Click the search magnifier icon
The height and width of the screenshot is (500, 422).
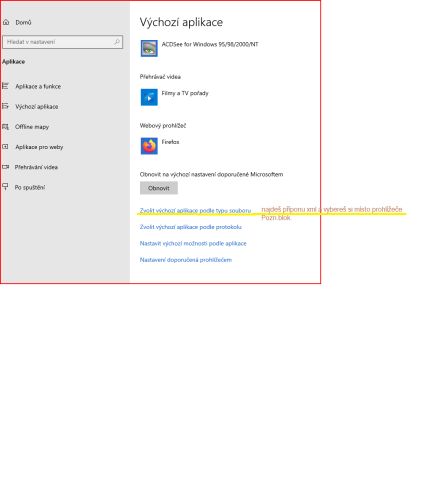point(117,42)
